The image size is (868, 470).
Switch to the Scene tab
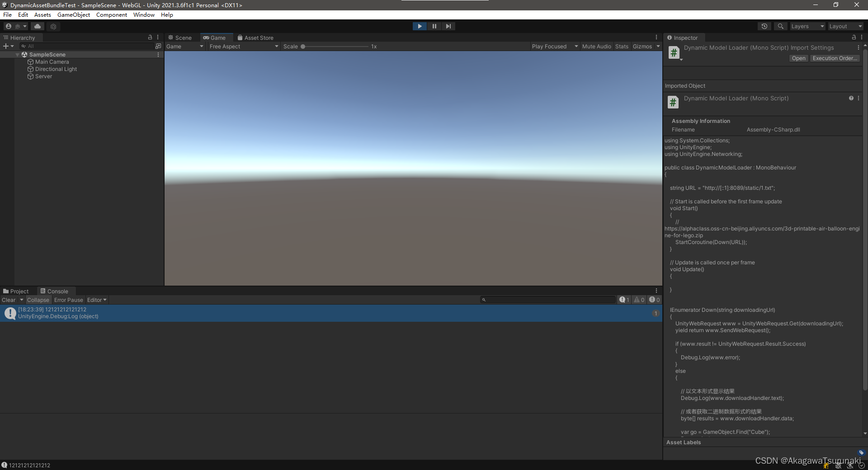pos(179,38)
